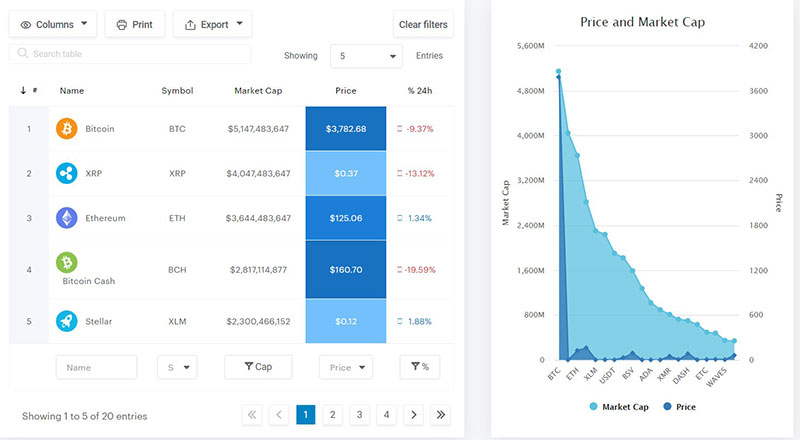This screenshot has height=440, width=800.
Task: Click the Bitcoin orange logo icon
Action: 67,129
